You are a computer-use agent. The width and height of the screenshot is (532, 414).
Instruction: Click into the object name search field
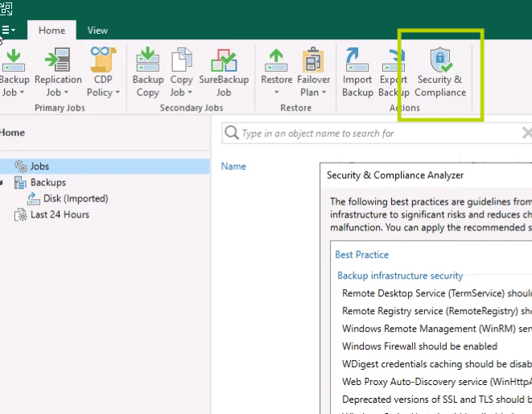tap(377, 133)
